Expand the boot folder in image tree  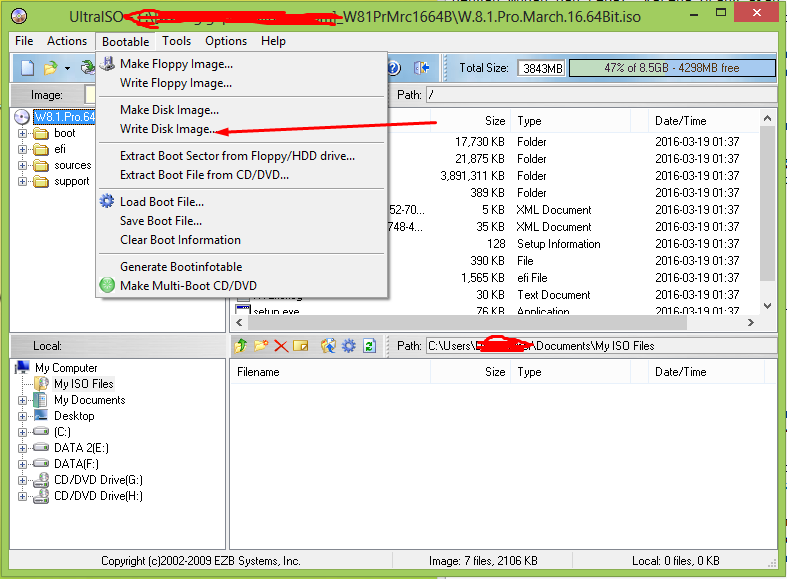point(22,133)
